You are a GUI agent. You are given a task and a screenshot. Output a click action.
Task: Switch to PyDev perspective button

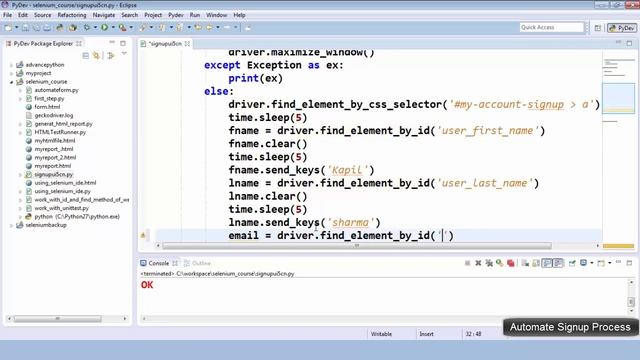(x=622, y=28)
